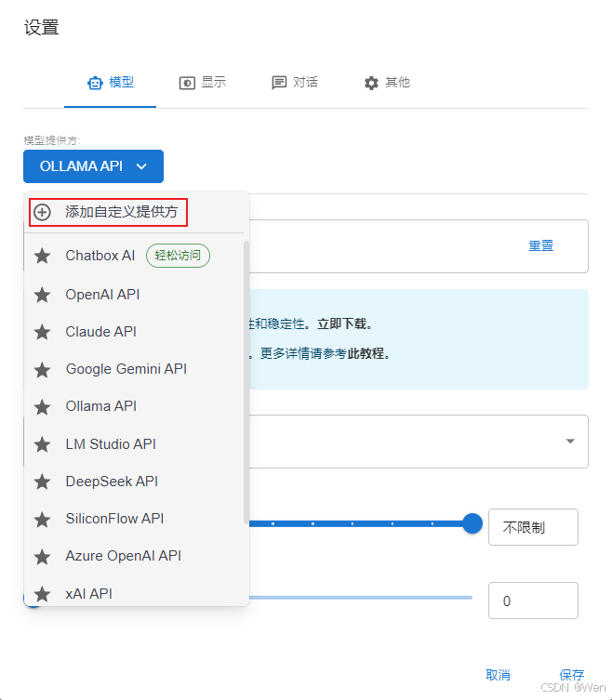The image size is (612, 700).
Task: Click the 取消 cancel button
Action: (499, 675)
